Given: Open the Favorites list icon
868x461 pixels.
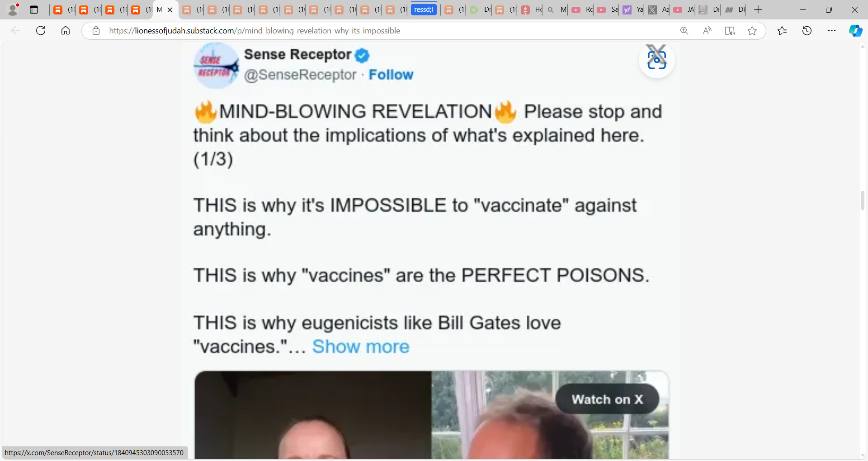Looking at the screenshot, I should [x=782, y=31].
